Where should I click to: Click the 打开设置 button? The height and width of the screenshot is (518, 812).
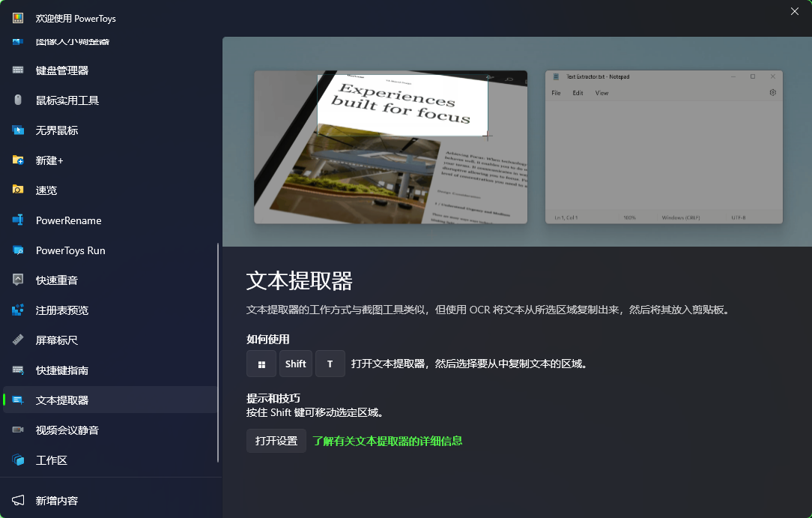(276, 441)
